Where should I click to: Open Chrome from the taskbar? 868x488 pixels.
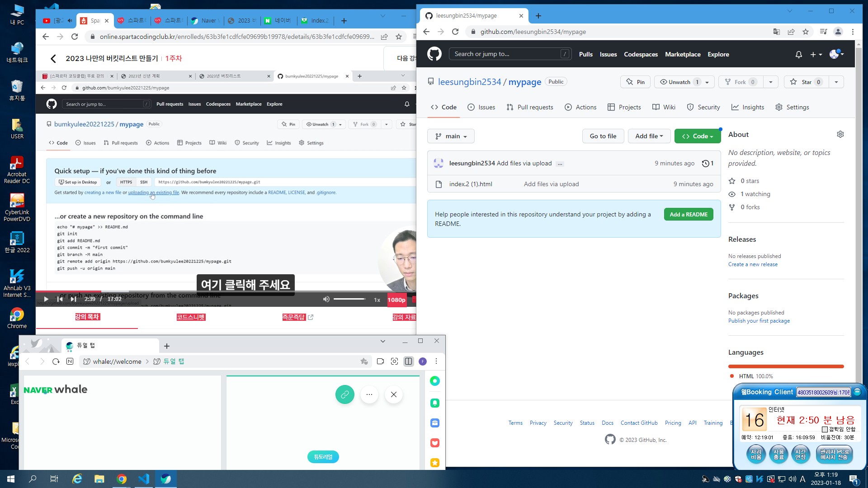[x=122, y=479]
